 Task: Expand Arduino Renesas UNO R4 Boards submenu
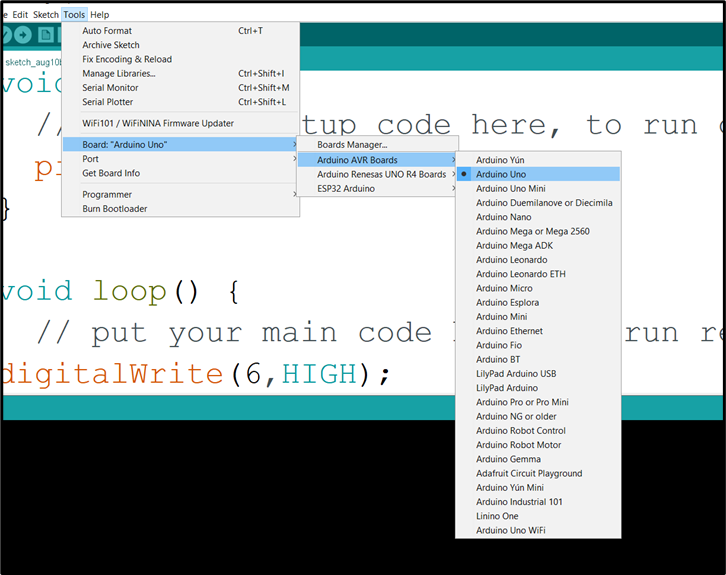(x=377, y=174)
